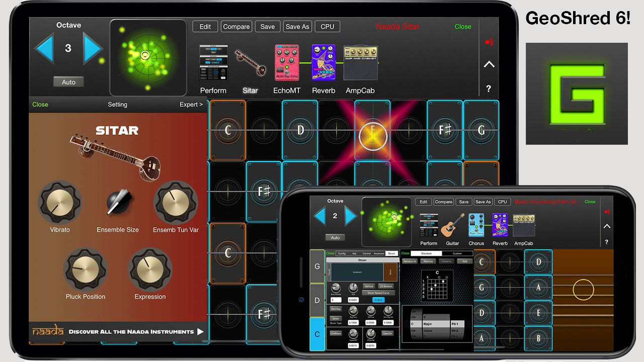Open the EchoMT pink pedal on iPad
Screen dimensions: 644x362
(x=287, y=63)
